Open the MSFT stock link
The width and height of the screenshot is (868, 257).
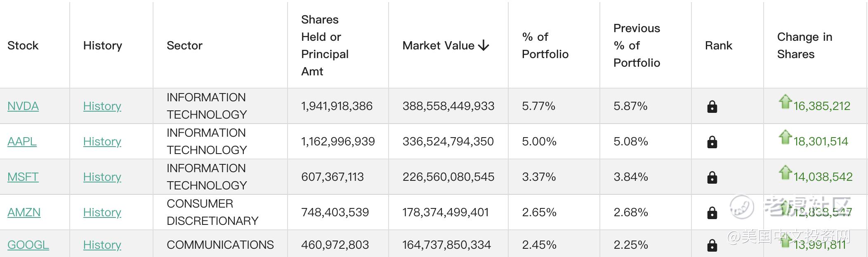(x=23, y=177)
